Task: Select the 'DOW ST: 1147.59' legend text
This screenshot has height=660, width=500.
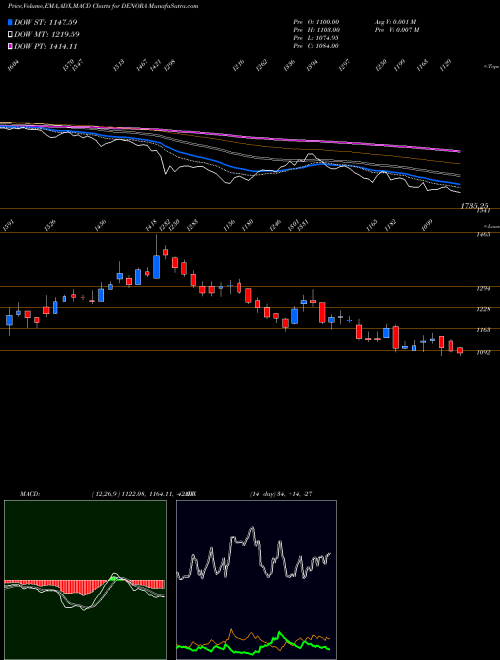Action: point(45,22)
